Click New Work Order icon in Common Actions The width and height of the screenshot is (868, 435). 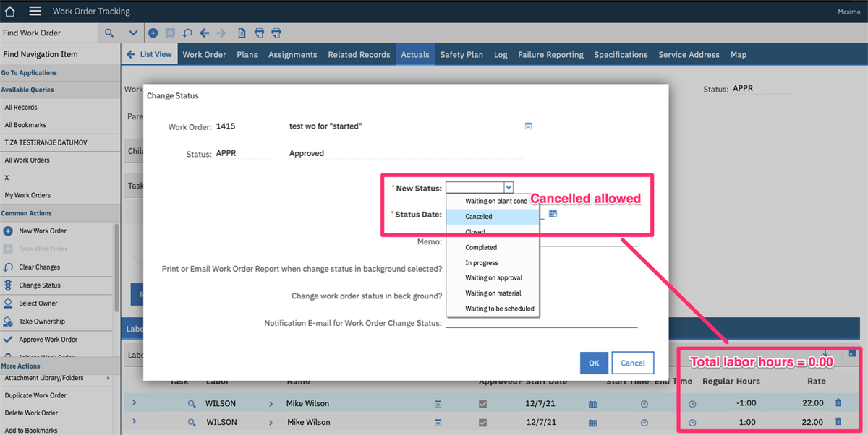click(8, 231)
